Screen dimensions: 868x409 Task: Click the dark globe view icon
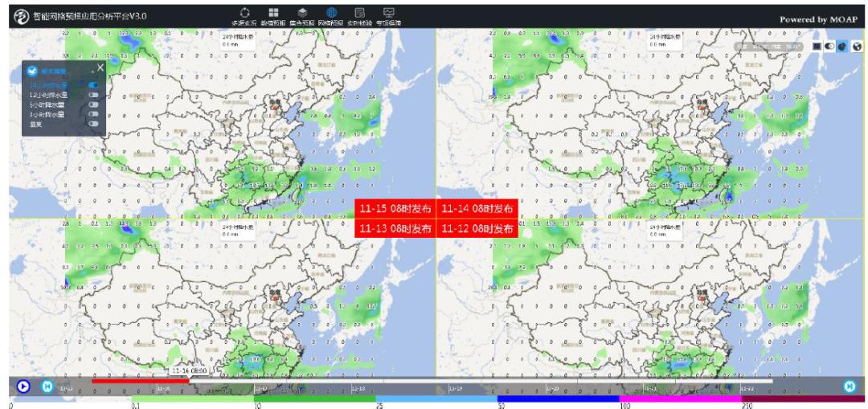(x=857, y=47)
